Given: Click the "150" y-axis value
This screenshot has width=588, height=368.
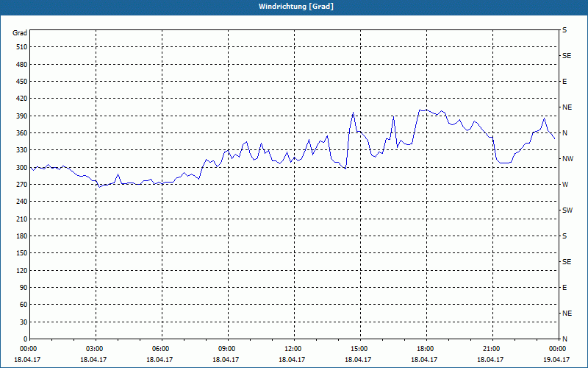Looking at the screenshot, I should click(x=22, y=253).
